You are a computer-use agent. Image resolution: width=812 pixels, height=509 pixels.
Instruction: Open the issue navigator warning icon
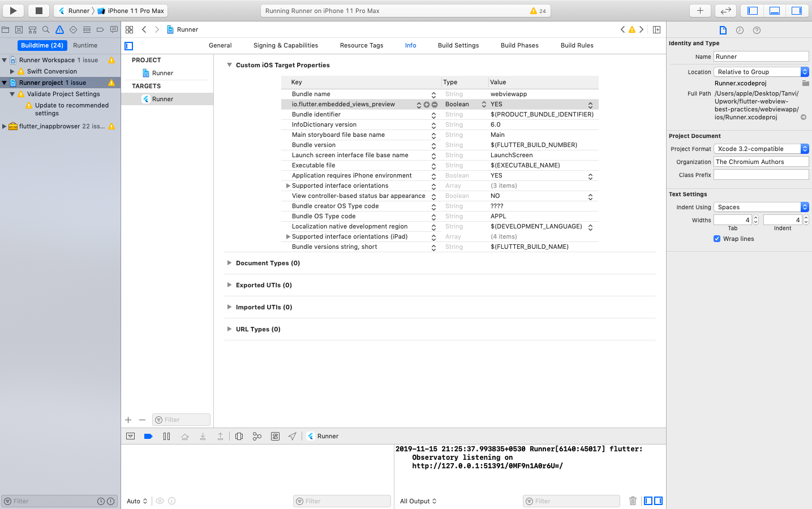click(x=59, y=29)
